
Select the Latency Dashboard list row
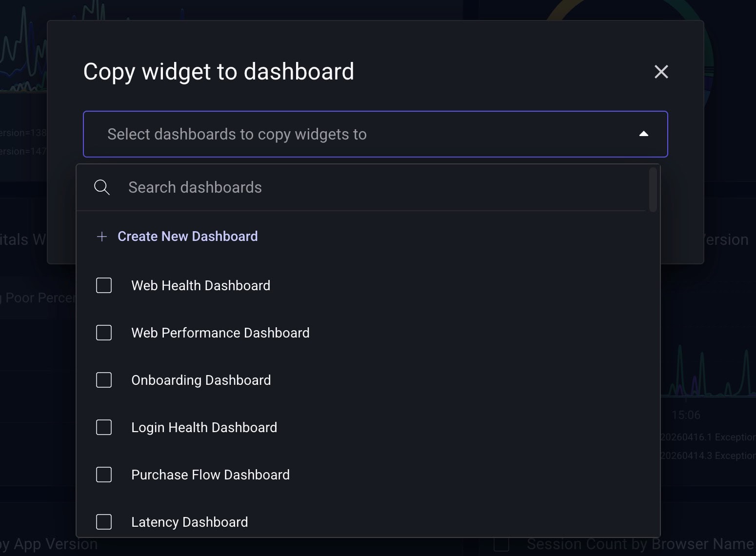click(x=189, y=521)
